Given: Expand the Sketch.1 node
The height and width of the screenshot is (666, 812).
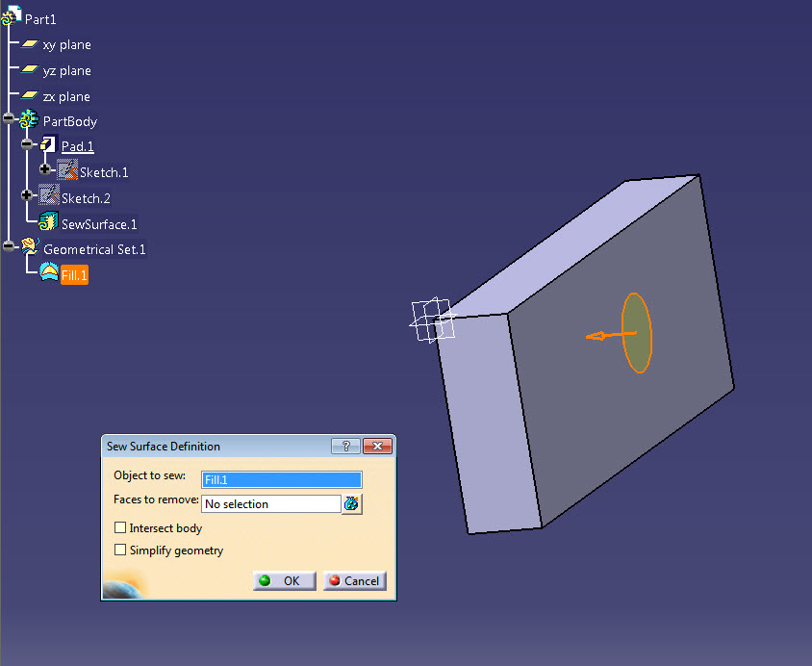Looking at the screenshot, I should pyautogui.click(x=45, y=168).
